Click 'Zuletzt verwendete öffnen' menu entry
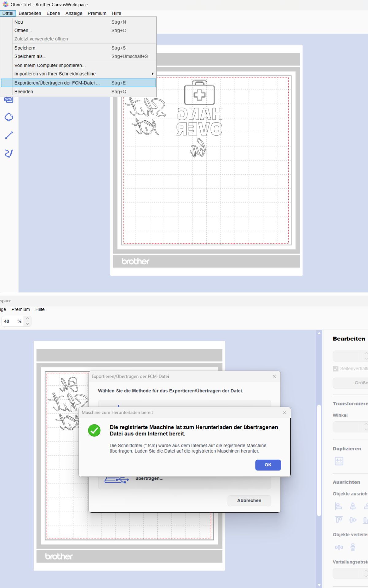The image size is (368, 588). tap(79, 39)
